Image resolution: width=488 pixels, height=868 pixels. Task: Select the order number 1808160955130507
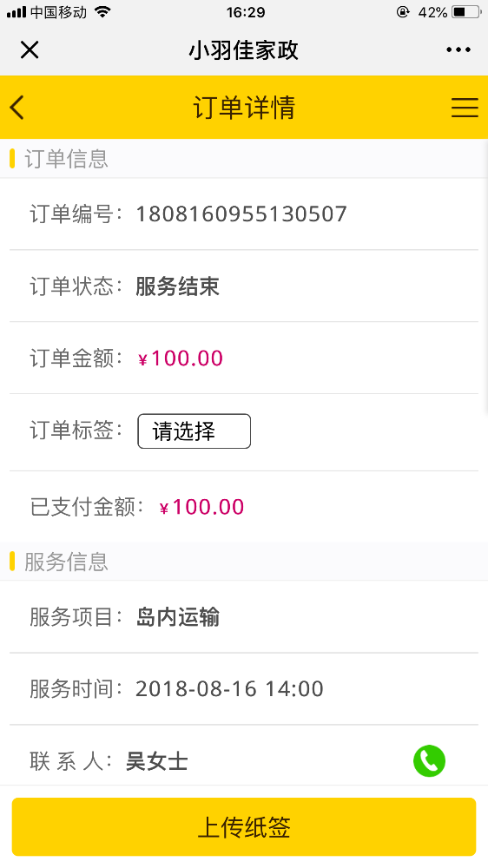tap(241, 214)
